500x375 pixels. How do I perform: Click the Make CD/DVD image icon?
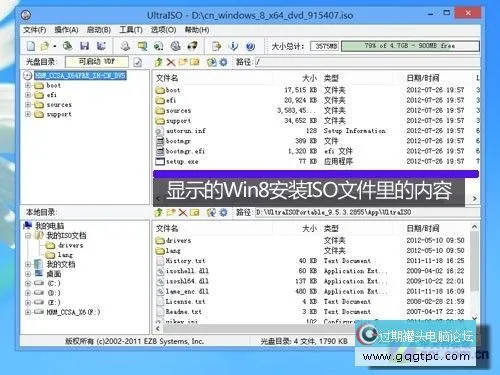click(x=125, y=46)
